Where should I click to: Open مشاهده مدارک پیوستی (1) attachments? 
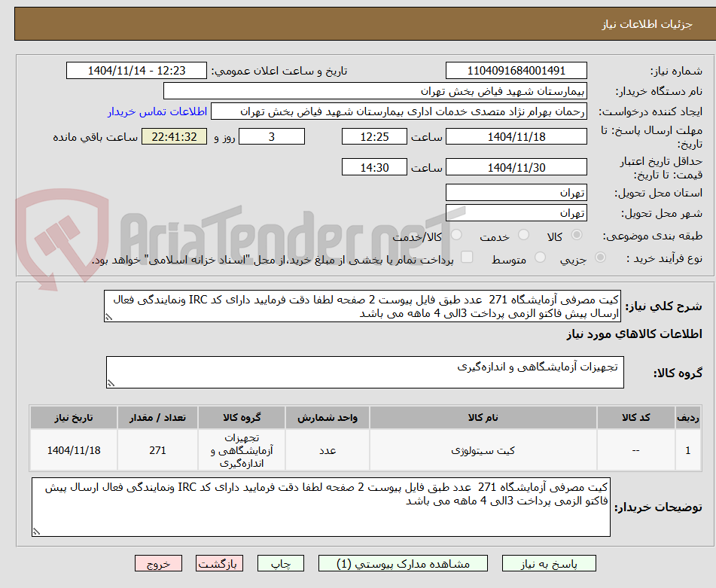tap(403, 563)
